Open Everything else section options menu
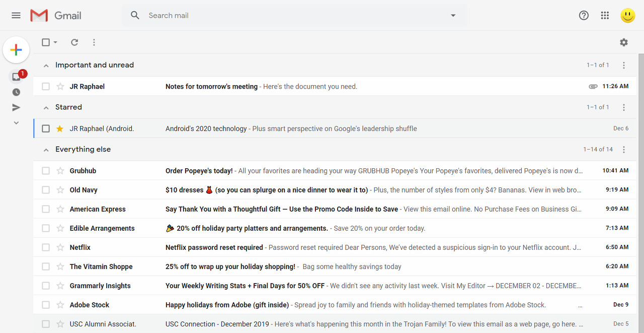Image resolution: width=644 pixels, height=333 pixels. 624,150
